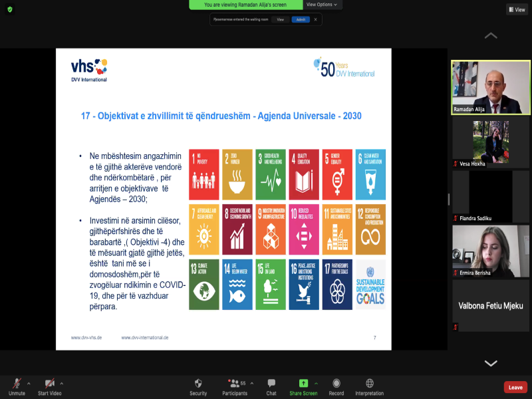Leave the meeting
The width and height of the screenshot is (532, 399).
(515, 387)
